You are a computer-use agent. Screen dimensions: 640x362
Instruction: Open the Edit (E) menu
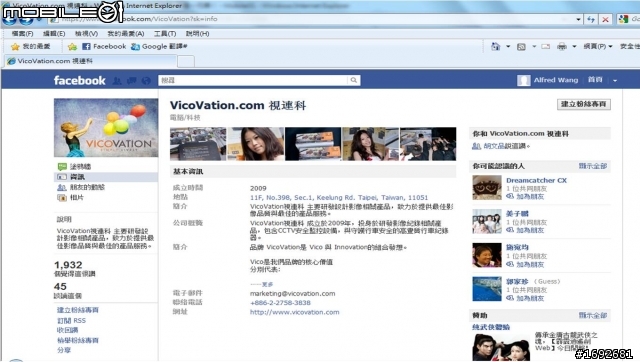pyautogui.click(x=54, y=33)
